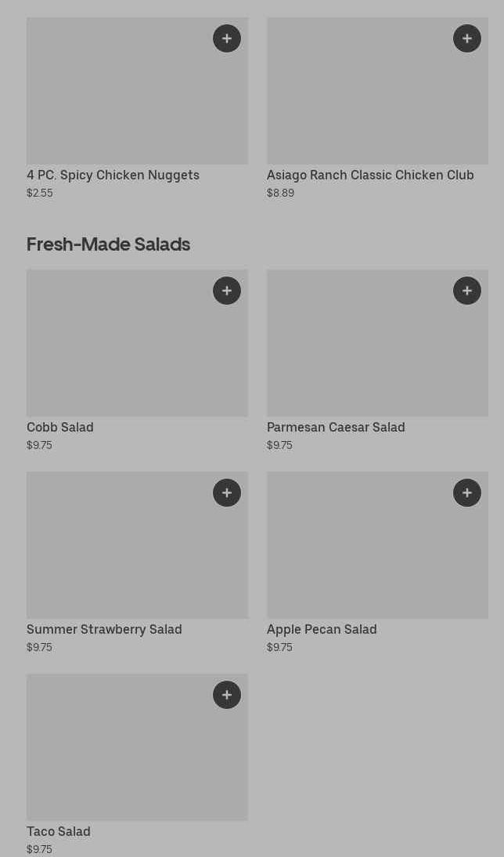Add Parmesan Caesar Salad with plus icon

click(467, 291)
